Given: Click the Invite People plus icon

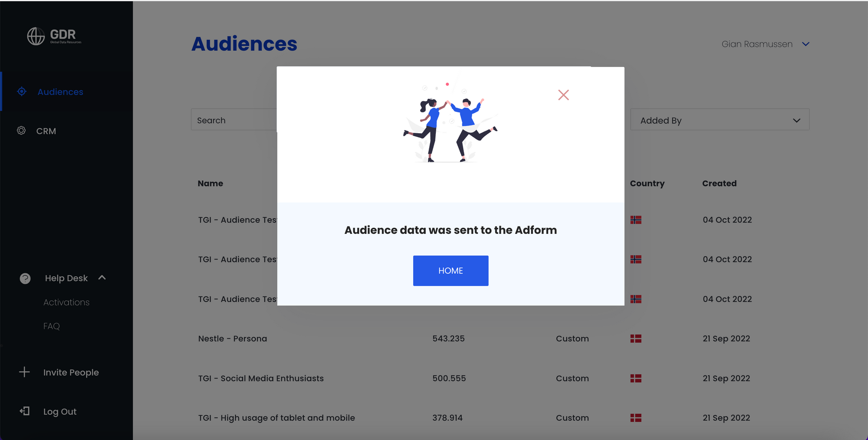Looking at the screenshot, I should pos(24,372).
